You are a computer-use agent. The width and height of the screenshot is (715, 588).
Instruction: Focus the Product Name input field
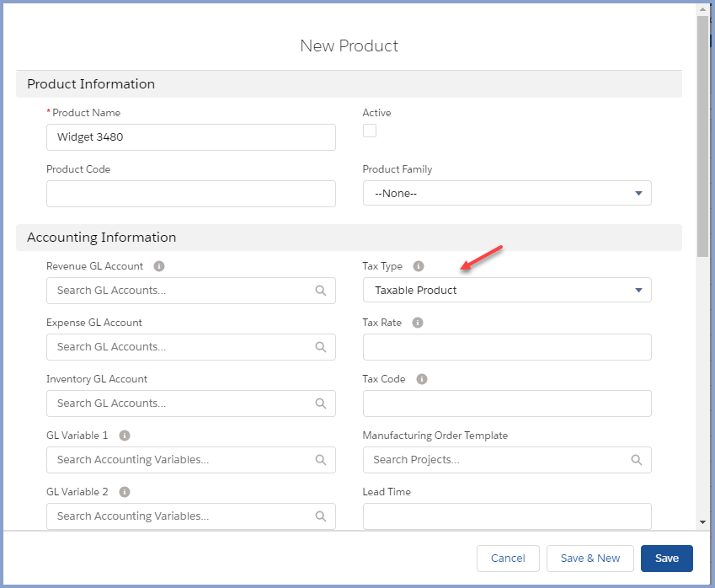(x=191, y=137)
